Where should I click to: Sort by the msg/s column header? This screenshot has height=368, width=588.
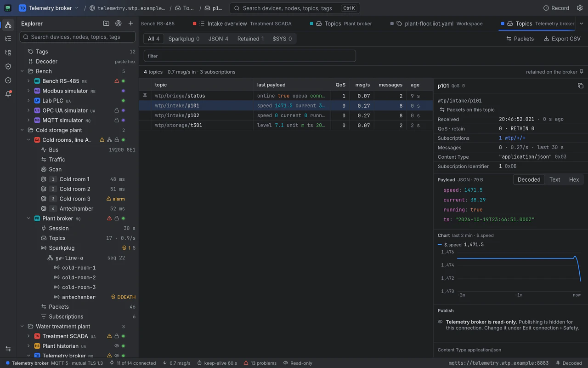tap(362, 85)
